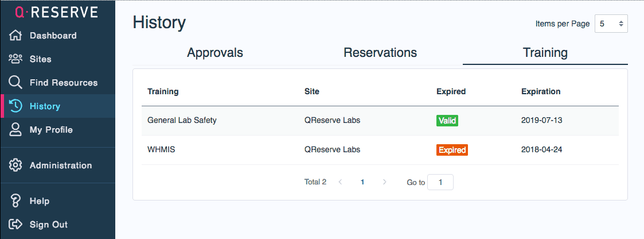Click the General Lab Safety training row

pos(182,121)
